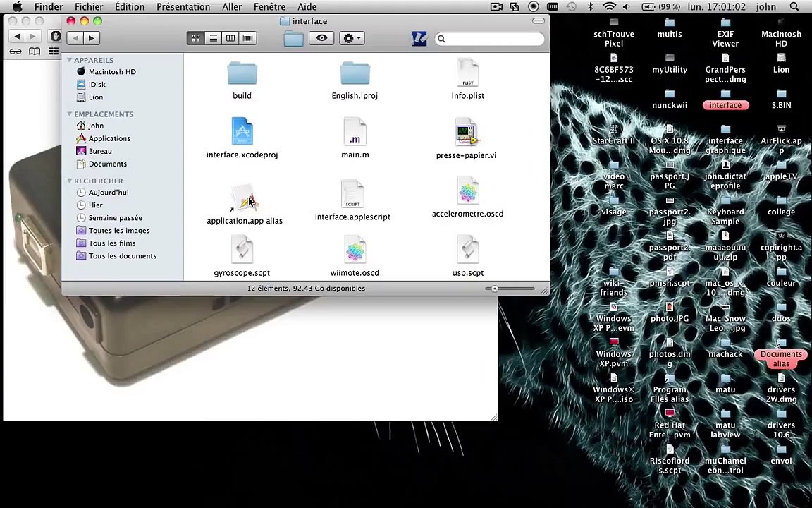This screenshot has width=812, height=508.
Task: Open the Aide menu
Action: click(x=307, y=7)
